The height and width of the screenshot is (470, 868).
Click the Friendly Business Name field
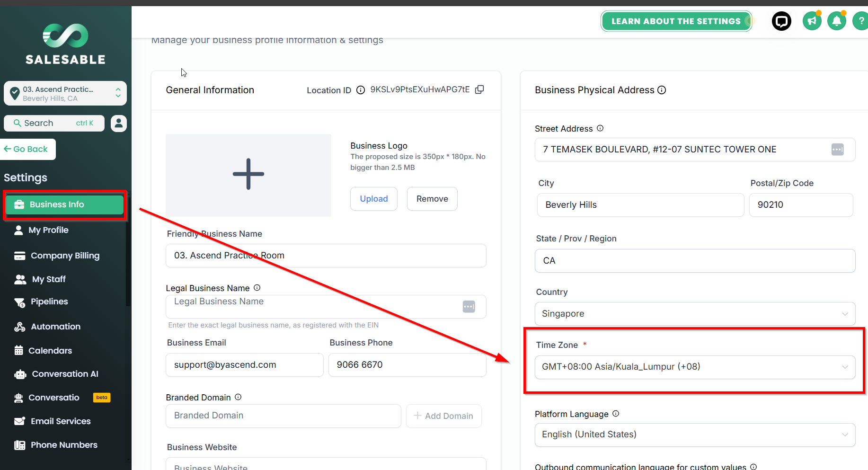(x=326, y=256)
